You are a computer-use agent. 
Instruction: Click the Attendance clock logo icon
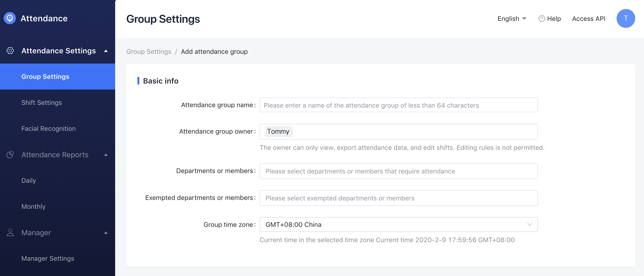10,18
